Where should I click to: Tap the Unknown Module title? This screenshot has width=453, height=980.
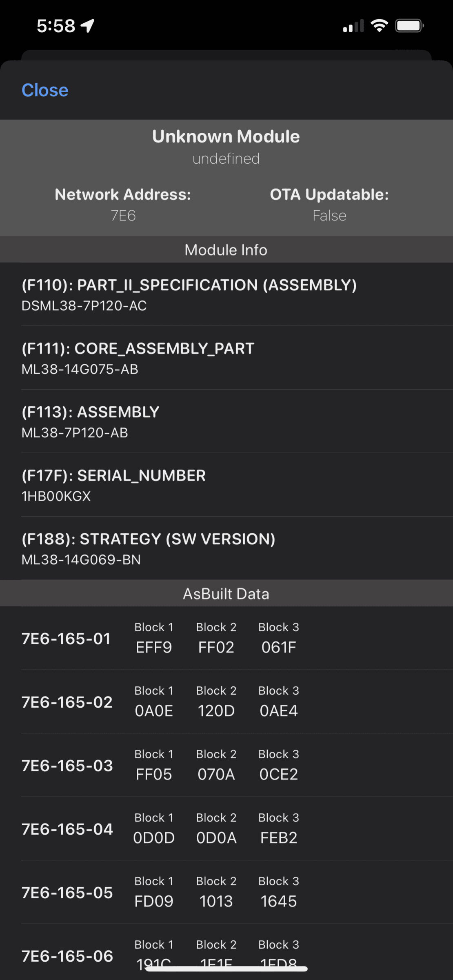pyautogui.click(x=226, y=136)
